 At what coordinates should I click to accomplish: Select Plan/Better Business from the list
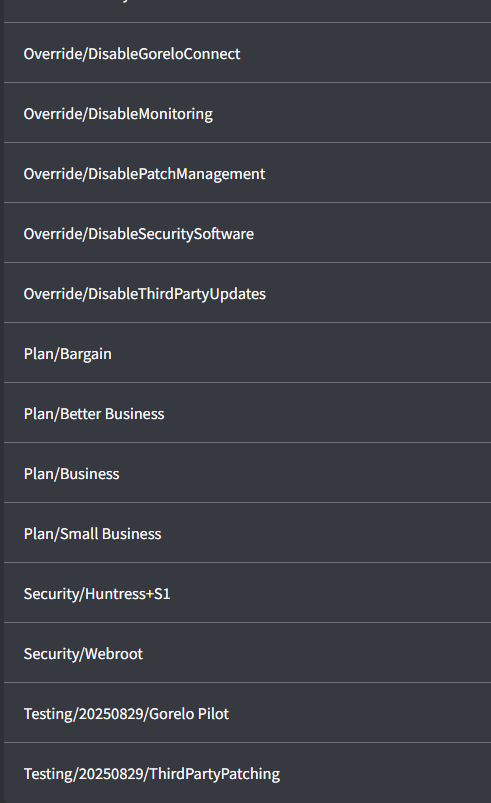[247, 412]
